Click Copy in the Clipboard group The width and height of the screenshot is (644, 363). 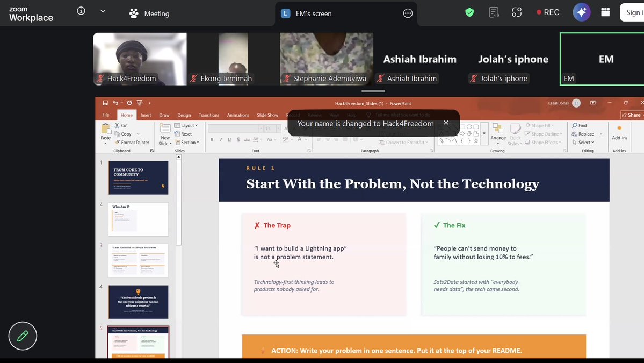(x=123, y=134)
